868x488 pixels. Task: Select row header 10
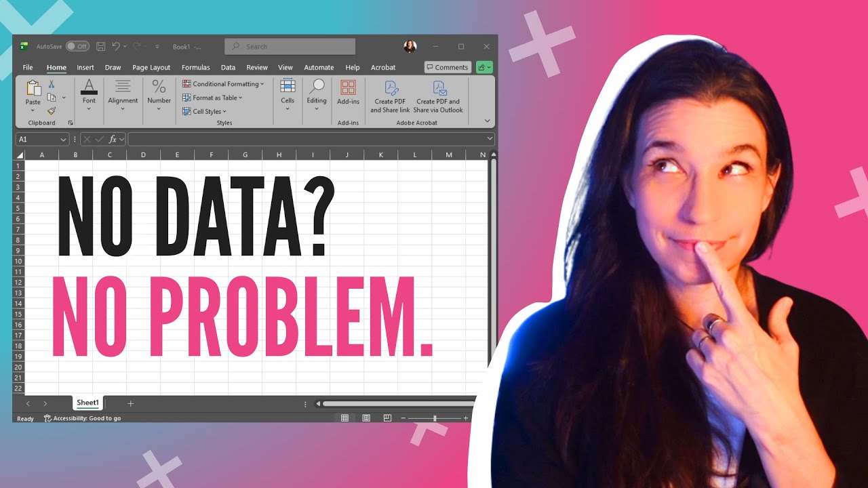click(x=19, y=261)
